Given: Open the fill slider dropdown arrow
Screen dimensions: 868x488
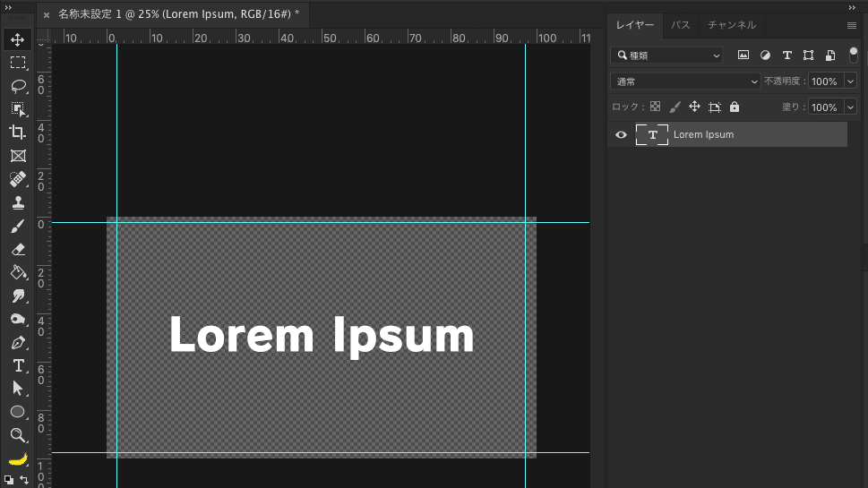Looking at the screenshot, I should click(850, 107).
